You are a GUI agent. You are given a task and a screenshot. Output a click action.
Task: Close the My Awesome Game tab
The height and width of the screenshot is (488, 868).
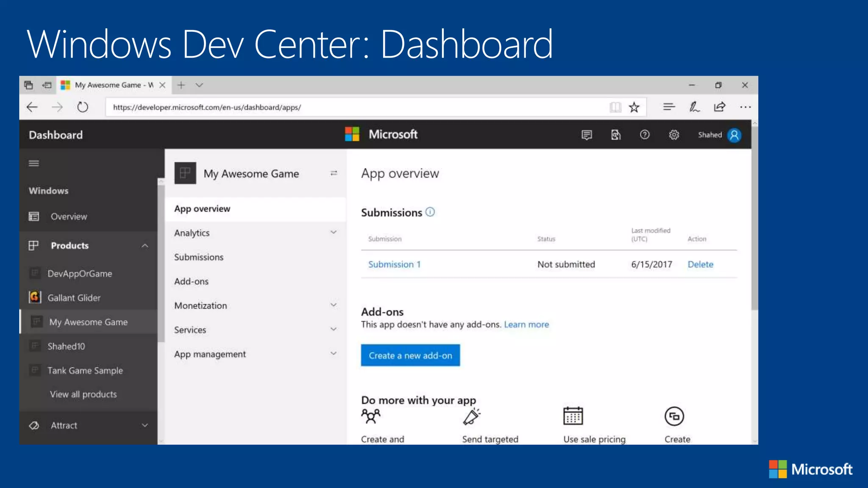(x=162, y=85)
